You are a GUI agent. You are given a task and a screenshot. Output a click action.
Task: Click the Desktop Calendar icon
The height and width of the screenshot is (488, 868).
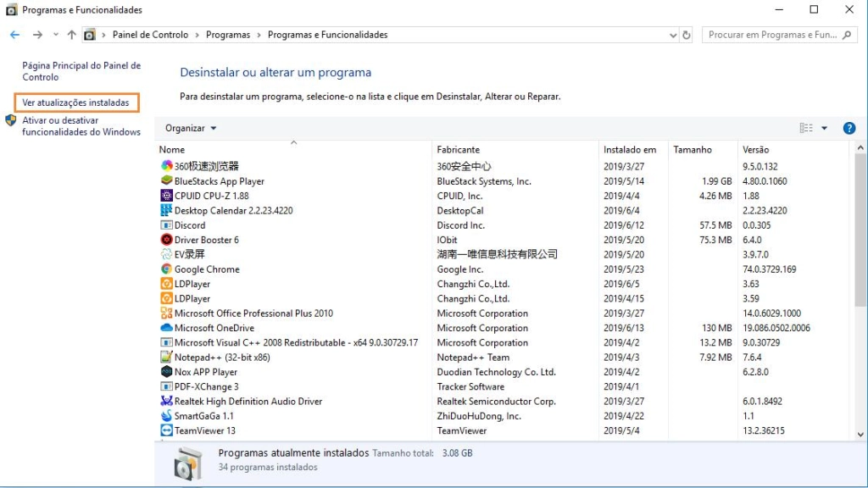[166, 210]
